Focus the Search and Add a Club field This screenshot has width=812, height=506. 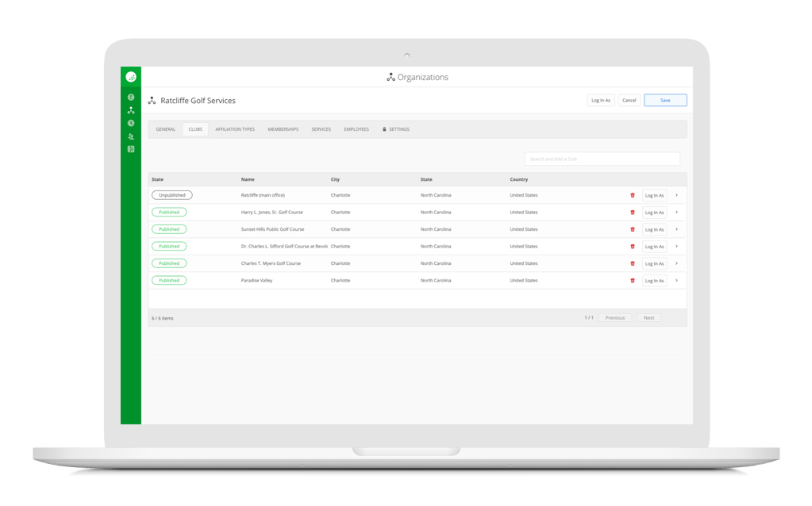(x=602, y=159)
